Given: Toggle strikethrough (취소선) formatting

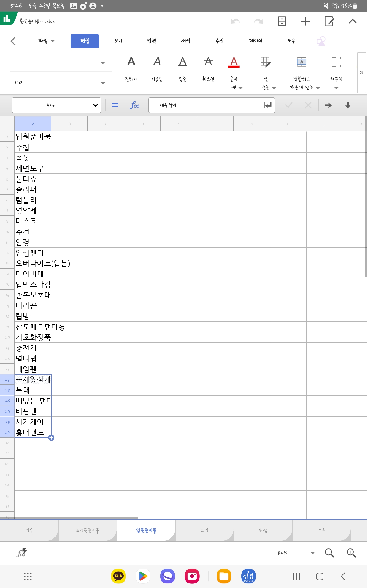Looking at the screenshot, I should pos(208,62).
